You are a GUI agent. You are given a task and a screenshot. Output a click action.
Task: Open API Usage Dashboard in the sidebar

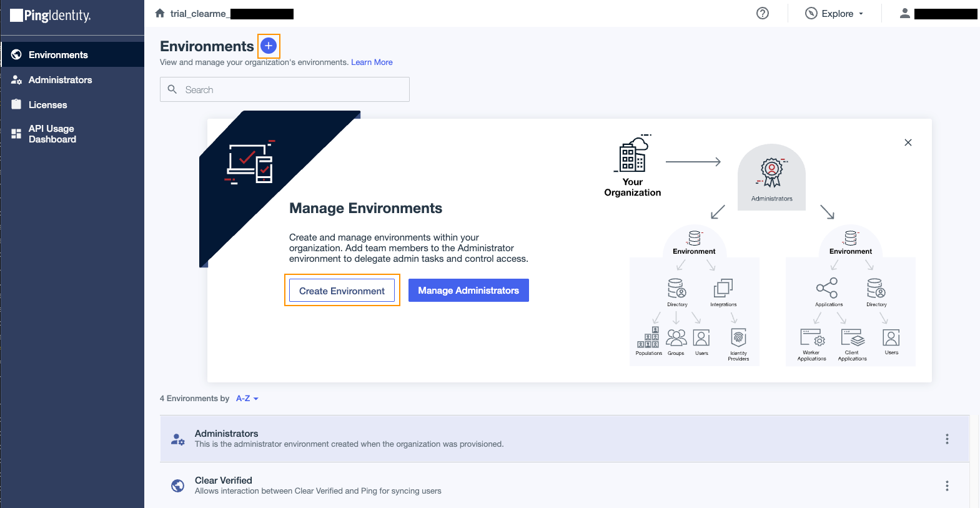pyautogui.click(x=72, y=134)
